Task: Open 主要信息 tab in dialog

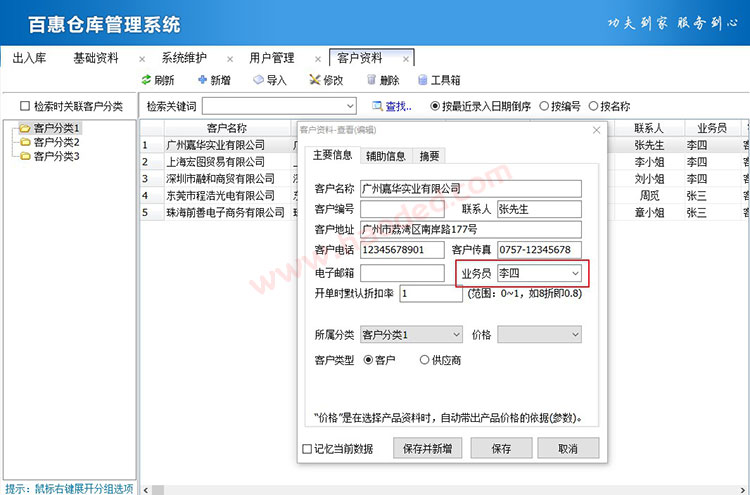Action: 332,155
